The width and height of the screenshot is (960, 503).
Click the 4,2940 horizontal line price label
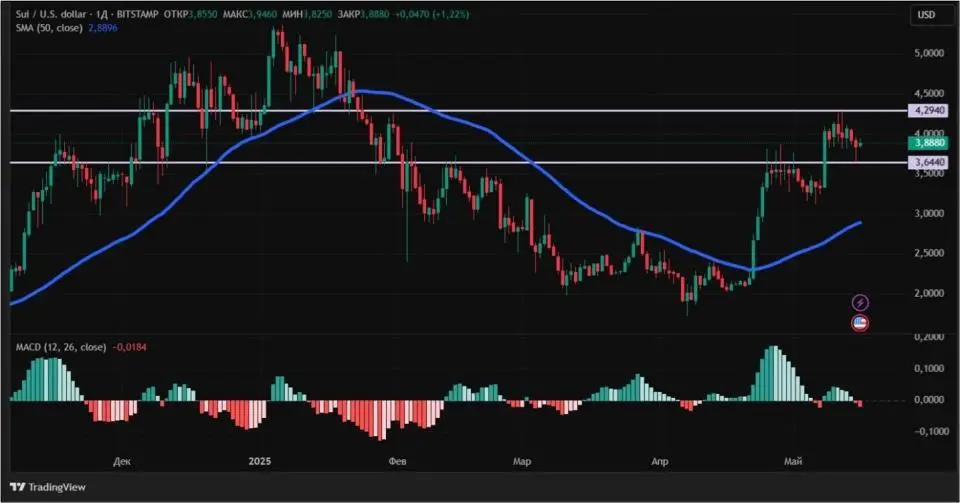coord(928,111)
